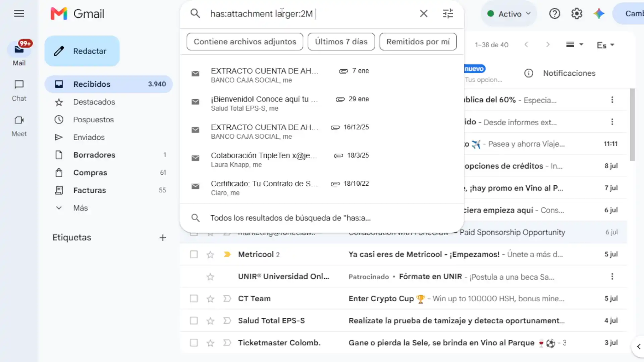The image size is (644, 362).
Task: Click the search magnifier icon in search bar
Action: click(195, 13)
